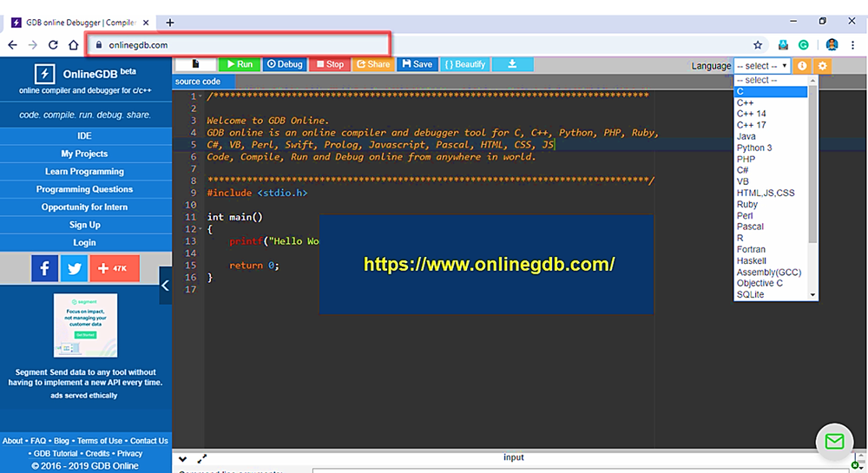Click the expand arrows icon on input panel
The width and height of the screenshot is (868, 473).
[202, 459]
